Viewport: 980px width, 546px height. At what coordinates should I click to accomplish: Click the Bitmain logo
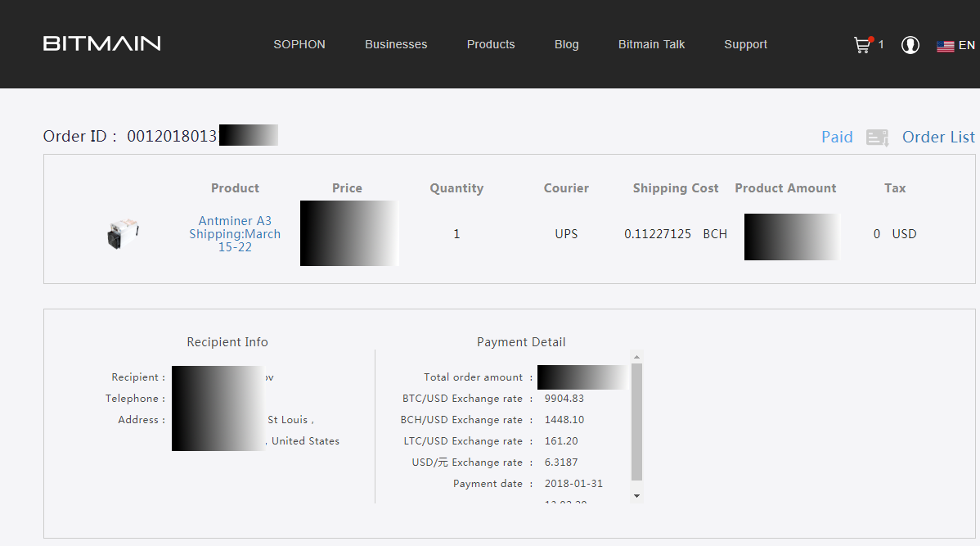point(101,43)
